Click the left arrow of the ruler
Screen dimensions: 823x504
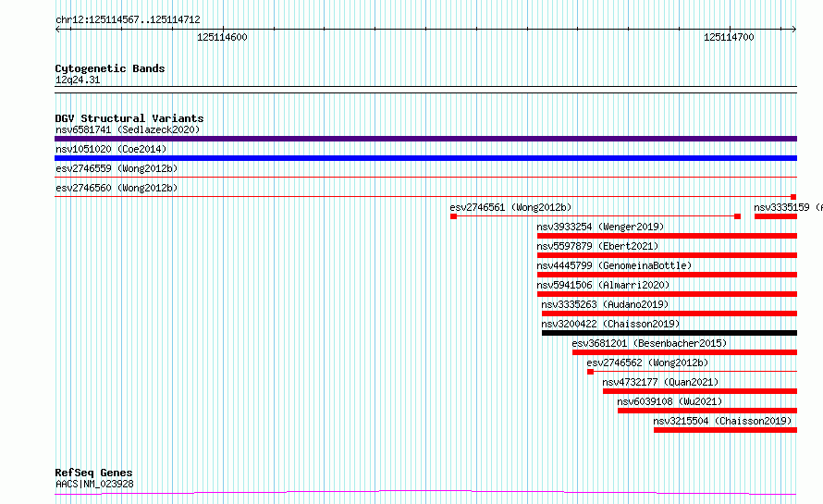pos(57,29)
